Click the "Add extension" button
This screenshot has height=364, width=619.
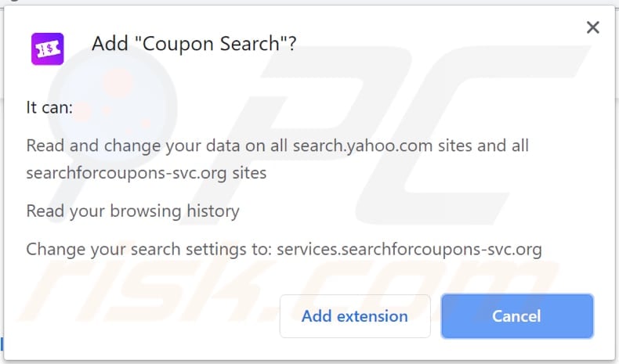[x=354, y=316]
